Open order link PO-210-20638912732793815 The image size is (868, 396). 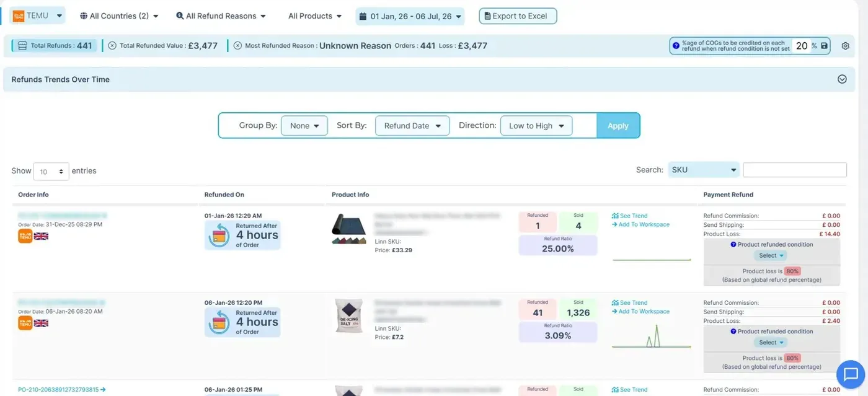coord(62,390)
